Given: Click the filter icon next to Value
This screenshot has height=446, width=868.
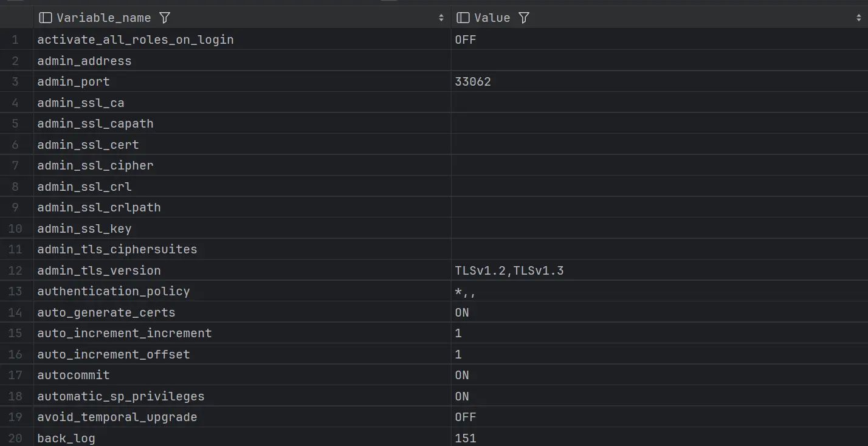Looking at the screenshot, I should 524,18.
